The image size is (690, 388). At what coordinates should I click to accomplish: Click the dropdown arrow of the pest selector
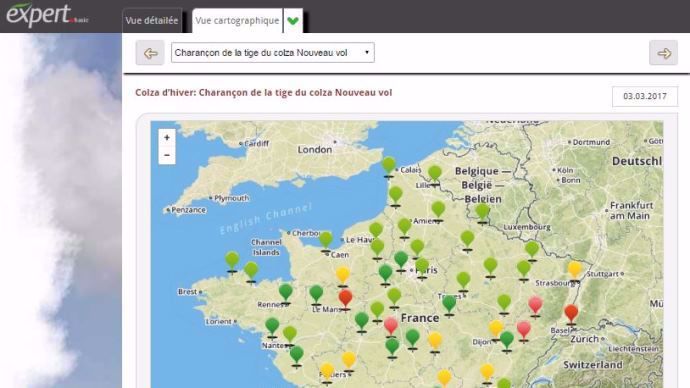367,52
